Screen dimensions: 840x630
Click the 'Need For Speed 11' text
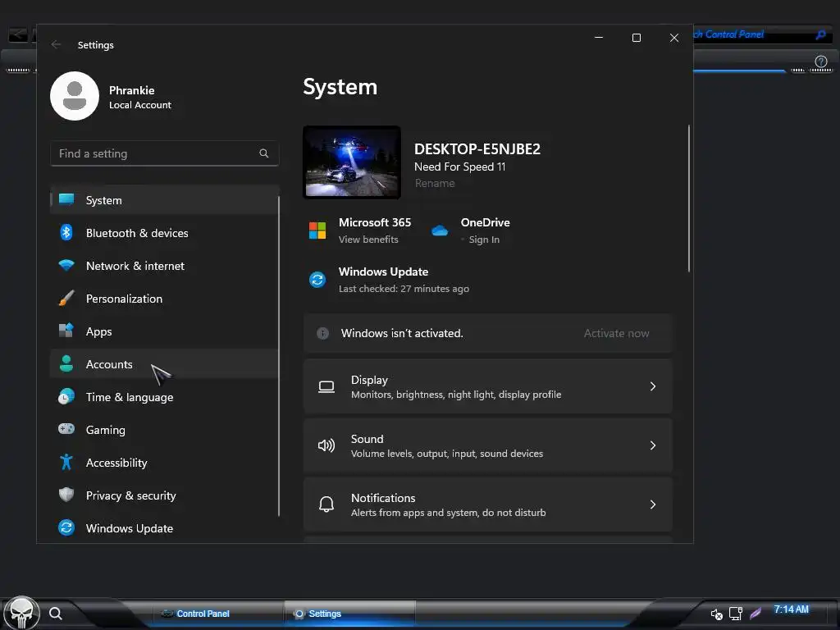click(x=459, y=167)
